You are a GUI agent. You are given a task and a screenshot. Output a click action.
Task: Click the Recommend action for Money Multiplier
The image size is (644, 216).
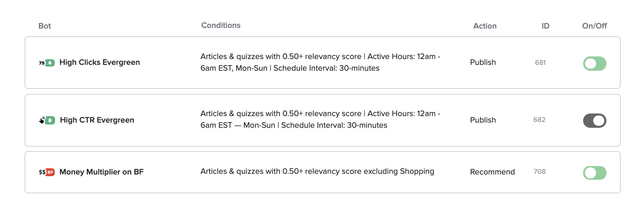pyautogui.click(x=492, y=172)
